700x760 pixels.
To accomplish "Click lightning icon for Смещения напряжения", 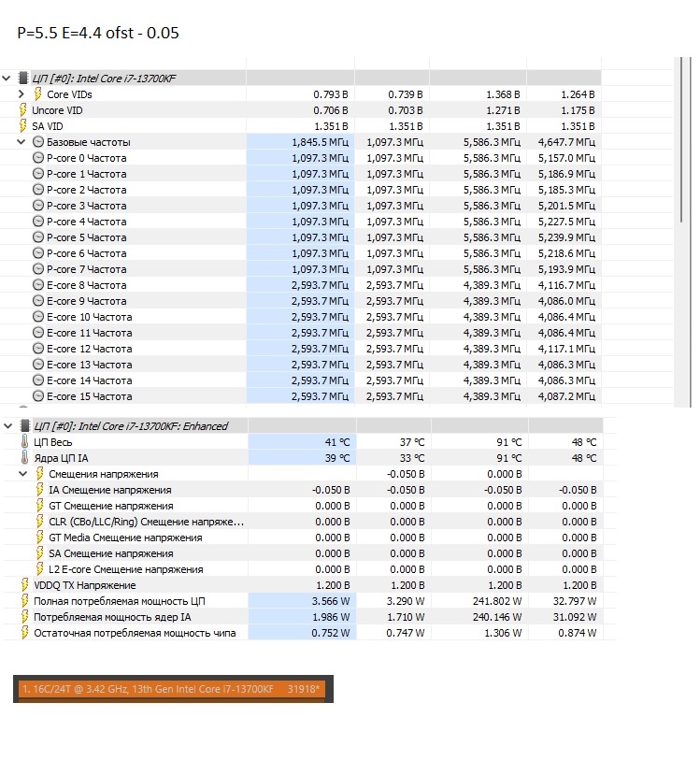I will (x=40, y=474).
